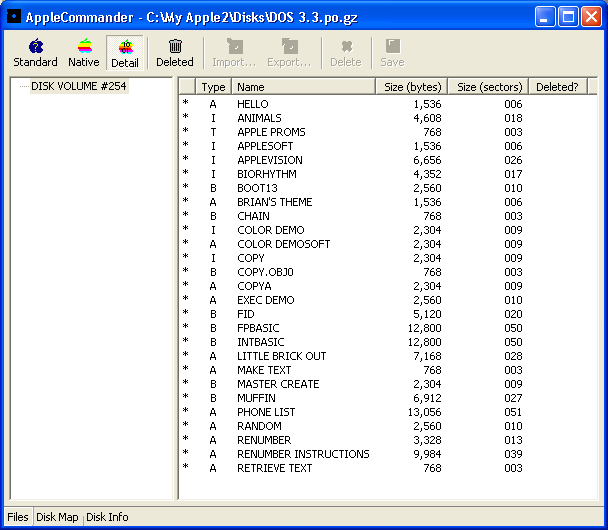Image resolution: width=608 pixels, height=530 pixels.
Task: Click the Size (sectors) column header
Action: click(487, 87)
